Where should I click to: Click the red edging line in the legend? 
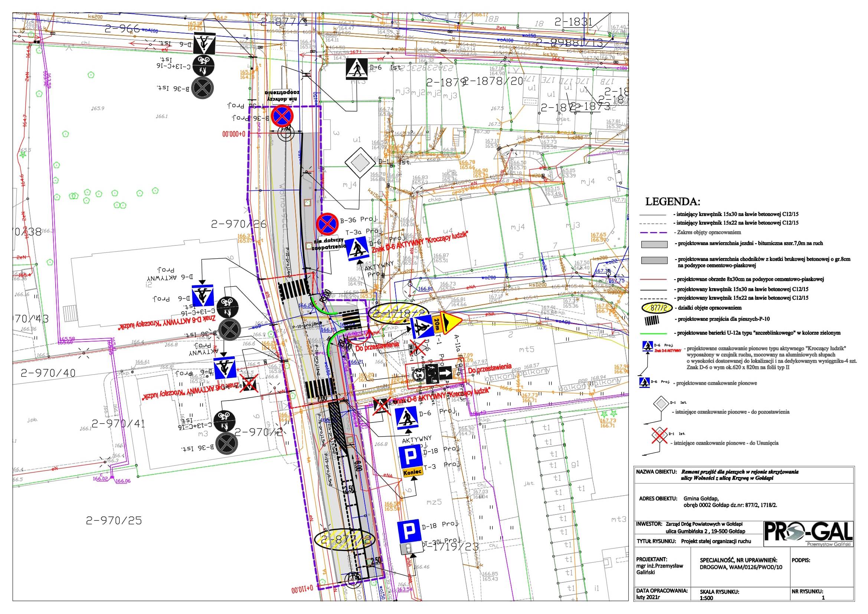(654, 280)
